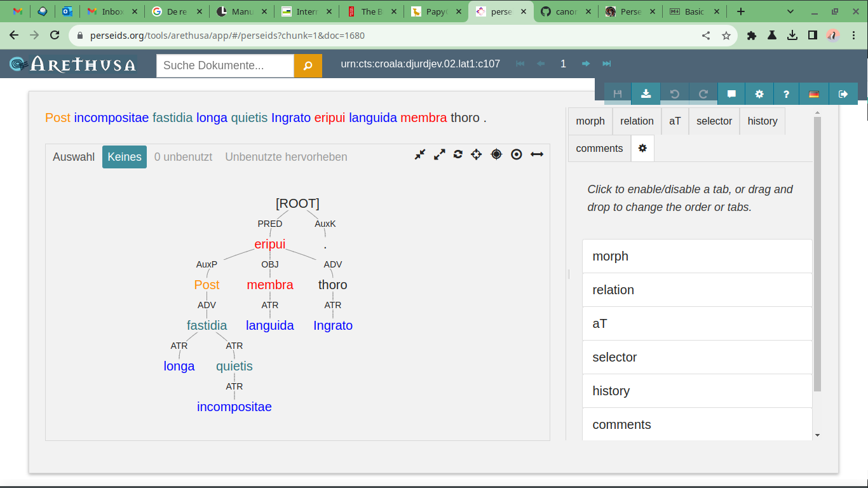Image resolution: width=868 pixels, height=488 pixels.
Task: Click sentence word Ingrato in text line
Action: coord(291,118)
